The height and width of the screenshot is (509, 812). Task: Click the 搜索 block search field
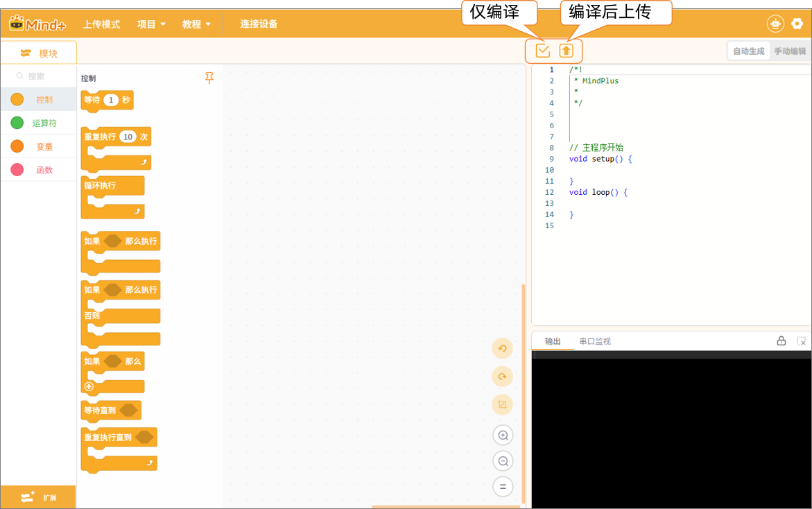[42, 76]
